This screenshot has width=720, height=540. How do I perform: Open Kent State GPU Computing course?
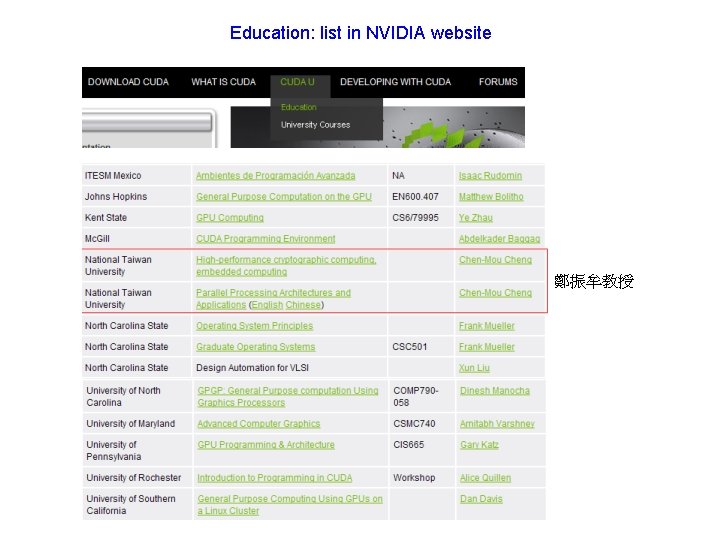click(230, 218)
